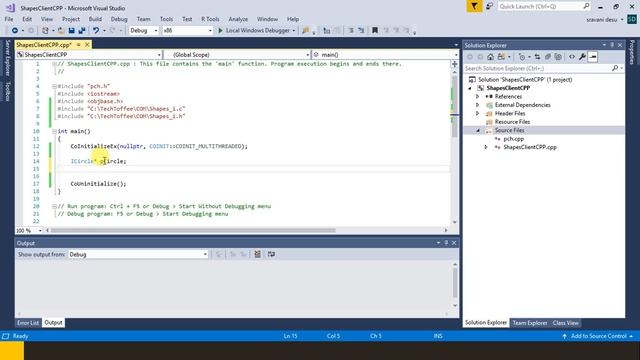The image size is (640, 360).
Task: Toggle Show All Files in Solution Explorer
Action: [x=558, y=57]
